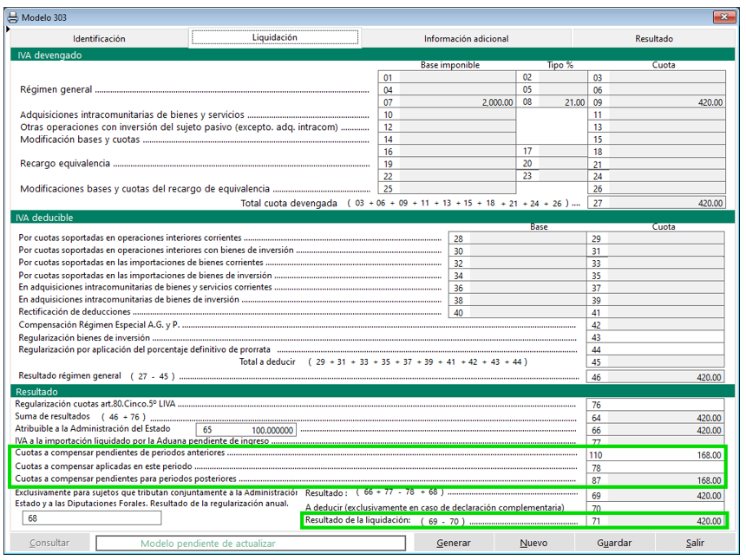Click field 66 atribuible a la Administración
746x560 pixels.
(x=655, y=430)
